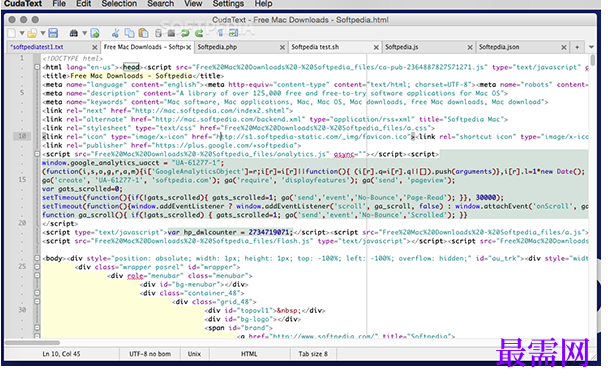Screen dimensions: 608x384
Task: Paste clipboard with the toolbar Paste icon
Action: coord(143,33)
